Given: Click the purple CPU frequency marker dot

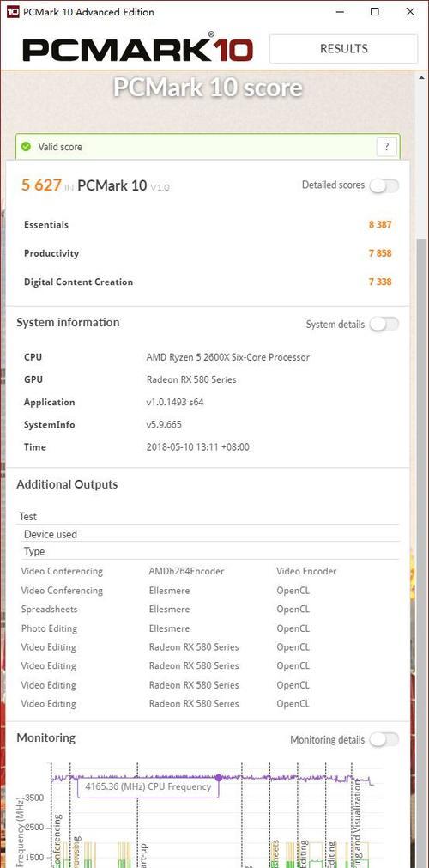Looking at the screenshot, I should (x=219, y=777).
